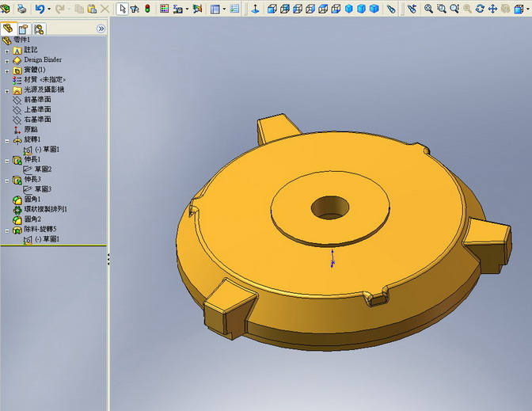Viewport: 532px width, 411px height.
Task: Click the checklist properties icon
Action: click(234, 9)
